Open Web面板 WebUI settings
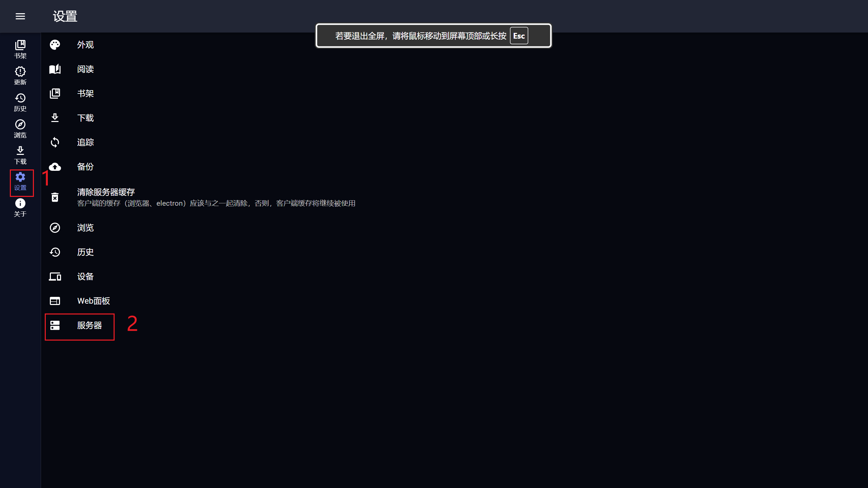Image resolution: width=868 pixels, height=488 pixels. [x=93, y=301]
